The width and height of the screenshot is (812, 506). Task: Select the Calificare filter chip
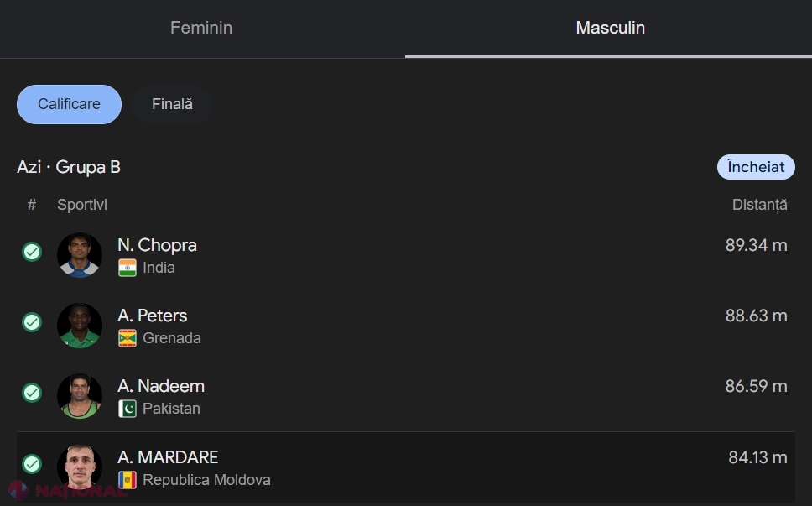click(x=69, y=104)
